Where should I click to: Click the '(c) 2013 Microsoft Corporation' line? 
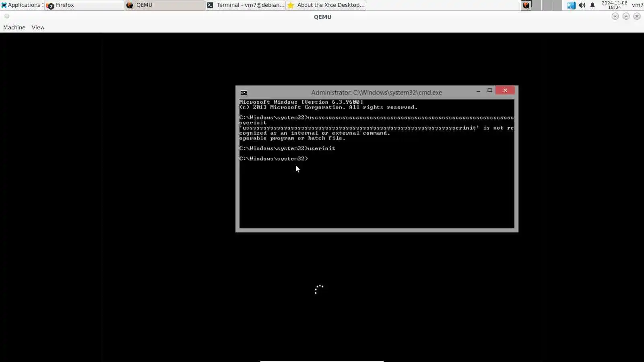coord(328,107)
